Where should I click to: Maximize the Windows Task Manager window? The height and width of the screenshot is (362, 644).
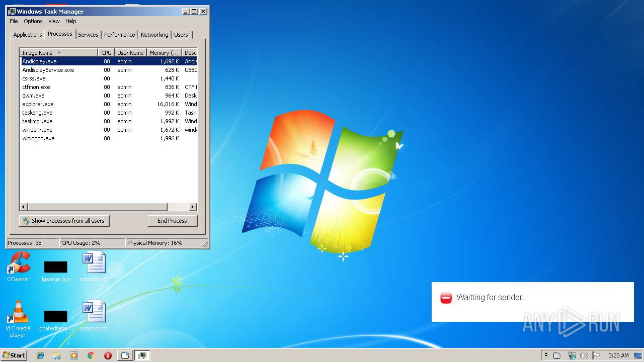[x=194, y=12]
